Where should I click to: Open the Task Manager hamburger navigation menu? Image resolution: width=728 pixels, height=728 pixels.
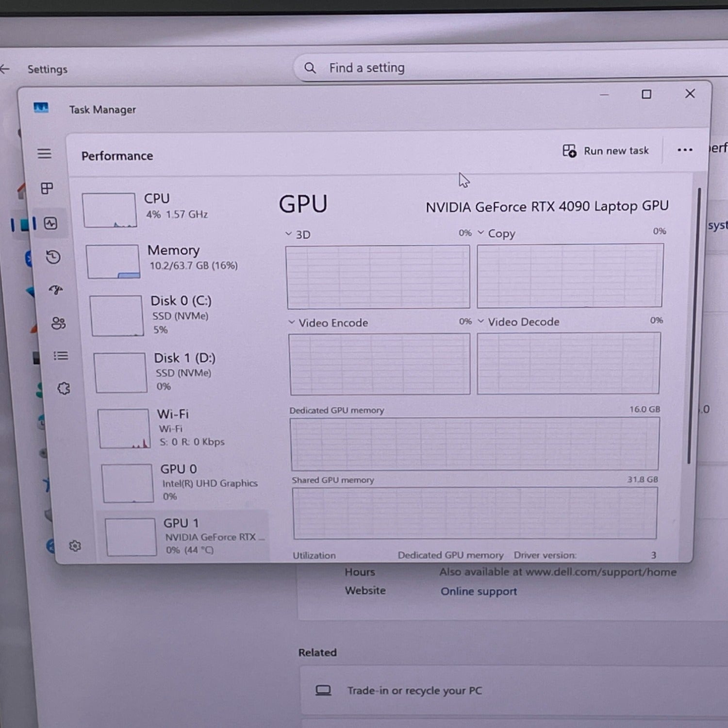(x=44, y=154)
